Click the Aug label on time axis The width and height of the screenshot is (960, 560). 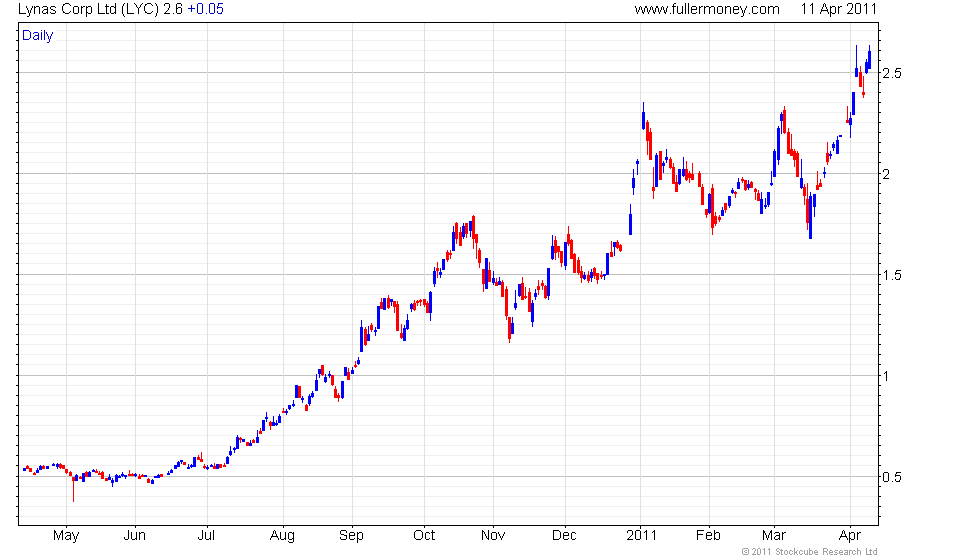tap(282, 536)
